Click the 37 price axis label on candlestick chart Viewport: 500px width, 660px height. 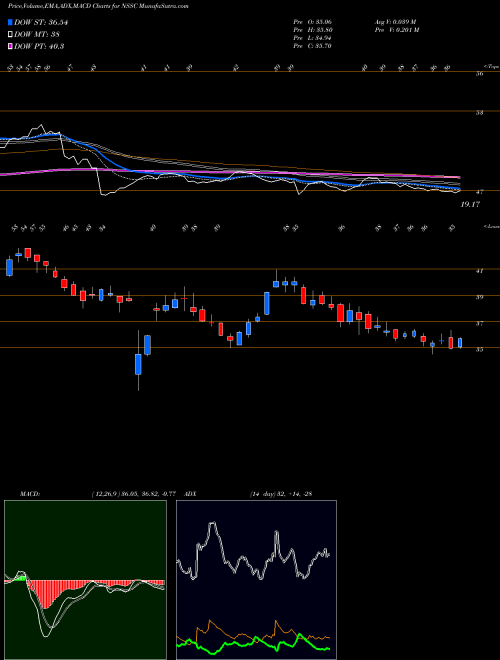click(x=479, y=324)
